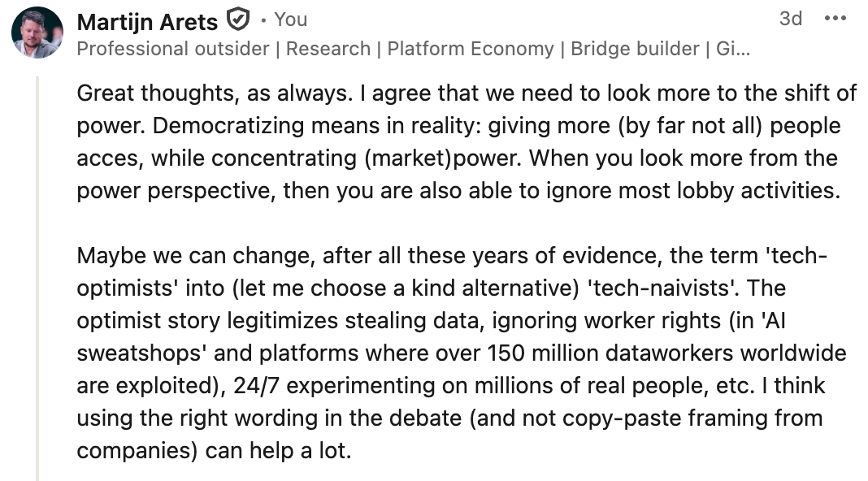Viewport: 868px width, 481px height.
Task: Click Research in the profile headline
Action: pyautogui.click(x=328, y=49)
